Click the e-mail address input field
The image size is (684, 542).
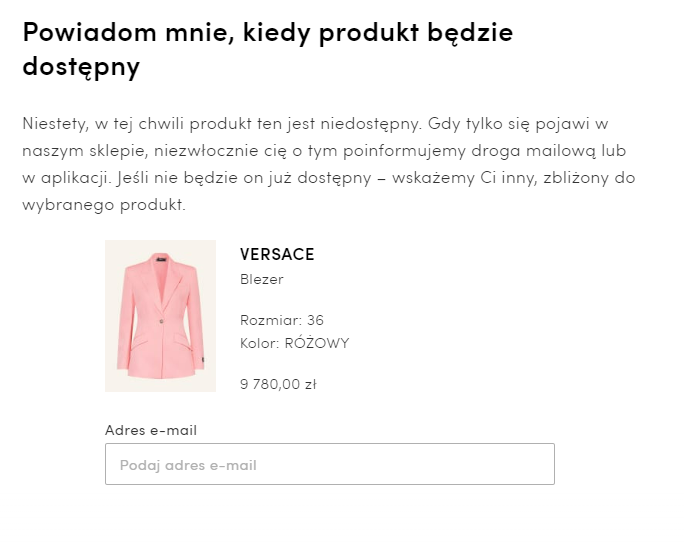[x=330, y=464]
